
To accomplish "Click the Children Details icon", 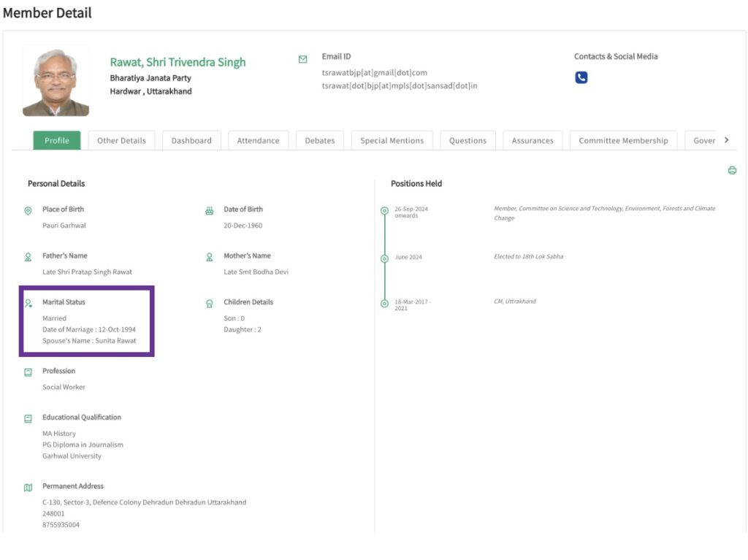I will tap(210, 303).
